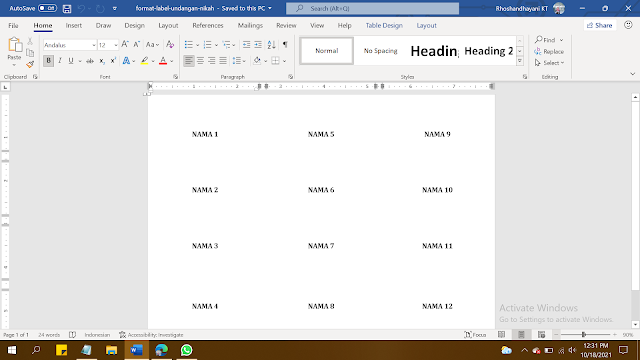Click the Find magnifier icon

pos(538,40)
